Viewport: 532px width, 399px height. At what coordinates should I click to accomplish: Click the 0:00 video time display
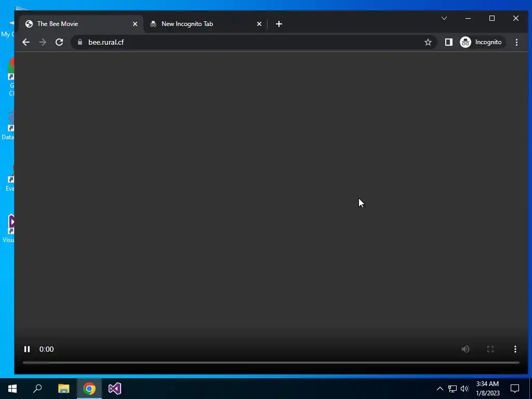pyautogui.click(x=46, y=349)
